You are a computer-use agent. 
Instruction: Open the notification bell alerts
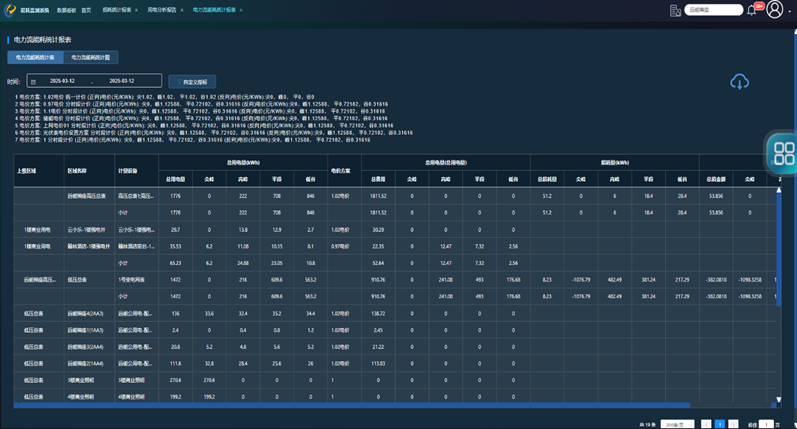click(752, 10)
